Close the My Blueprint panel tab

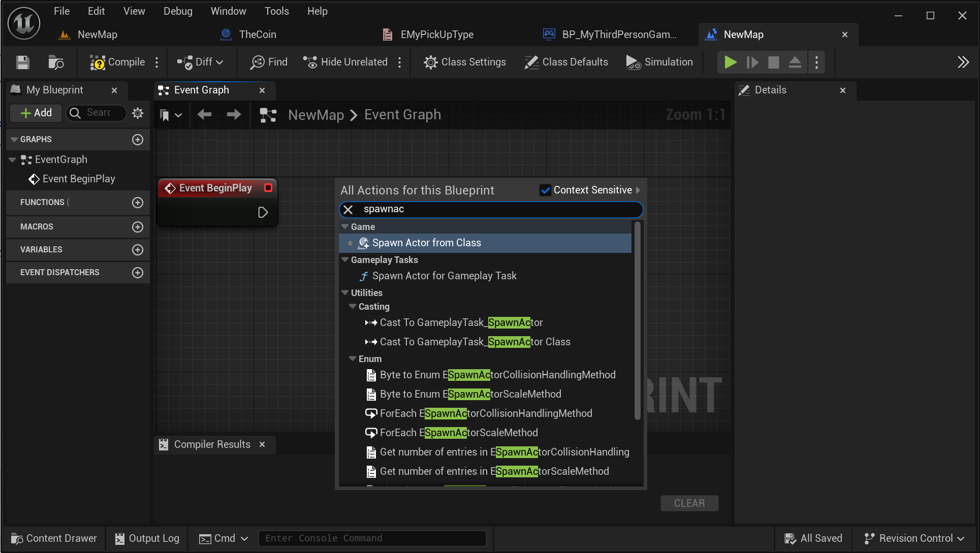tap(114, 90)
